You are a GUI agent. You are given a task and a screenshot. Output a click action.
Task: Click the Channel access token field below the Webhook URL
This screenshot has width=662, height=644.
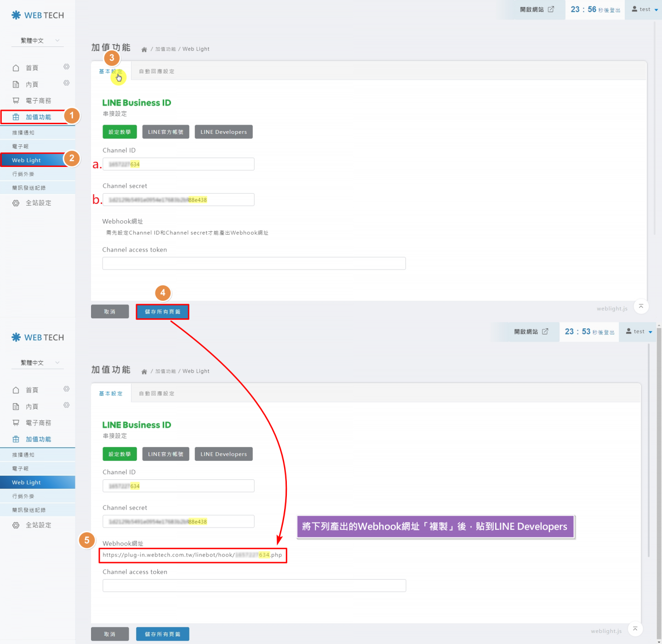[x=254, y=586]
